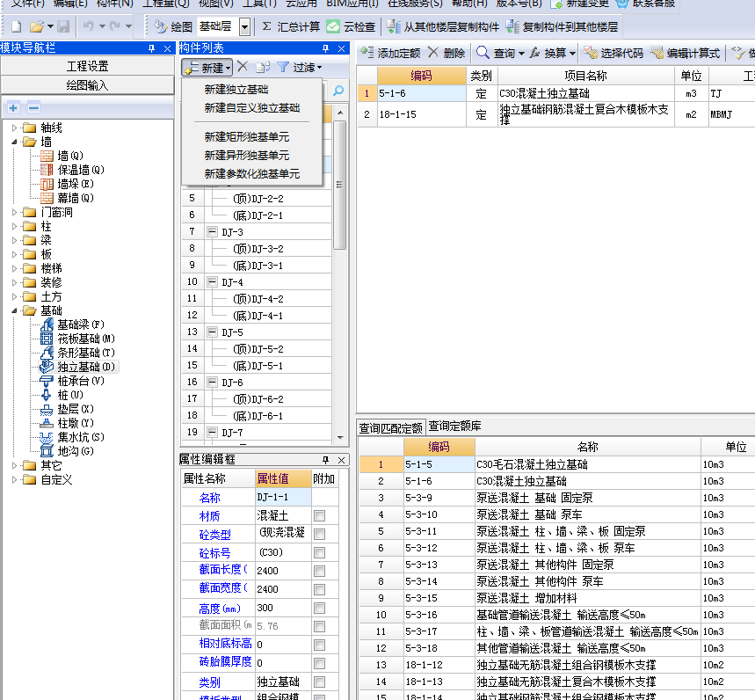Viewport: 755px width, 700px height.
Task: Launch 云检查 cloud check
Action: coord(351,27)
